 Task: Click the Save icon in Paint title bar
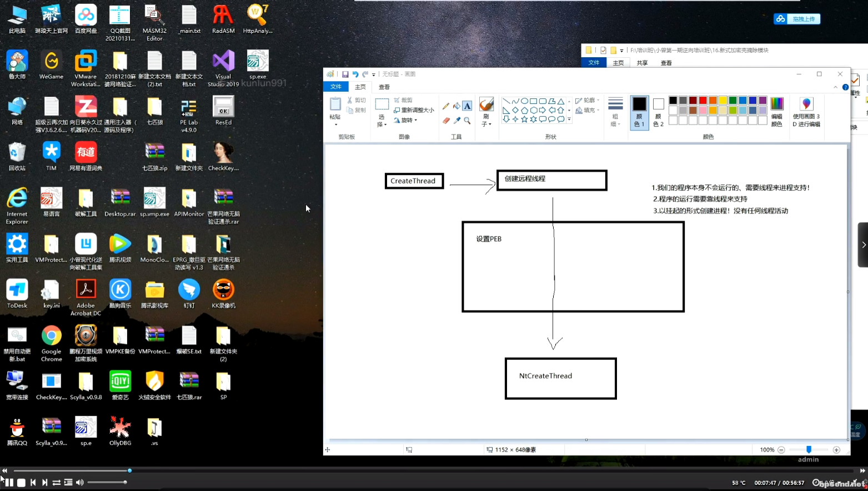tap(345, 74)
